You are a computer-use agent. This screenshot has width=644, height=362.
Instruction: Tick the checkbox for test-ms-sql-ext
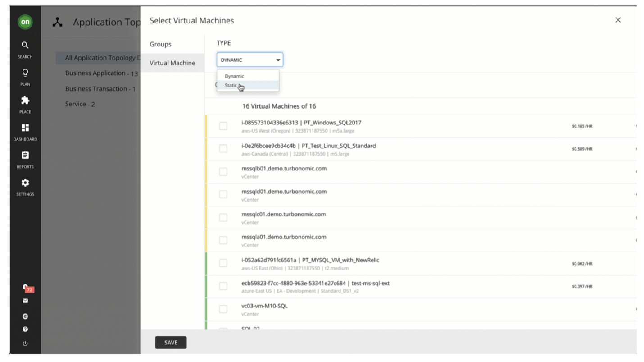pos(223,286)
